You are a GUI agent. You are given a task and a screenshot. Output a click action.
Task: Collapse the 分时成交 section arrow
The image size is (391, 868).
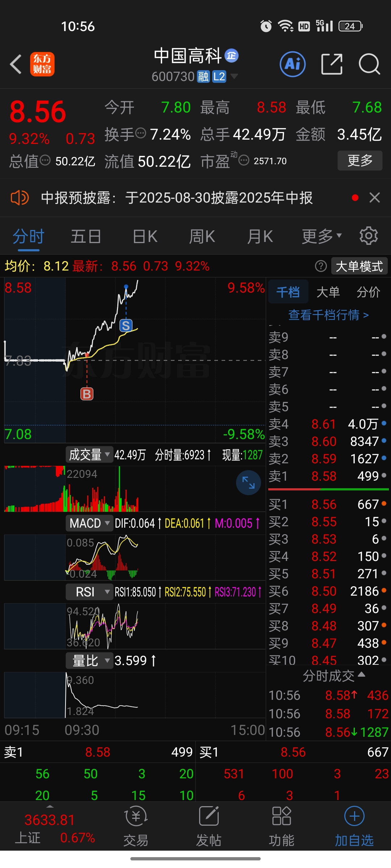(361, 674)
